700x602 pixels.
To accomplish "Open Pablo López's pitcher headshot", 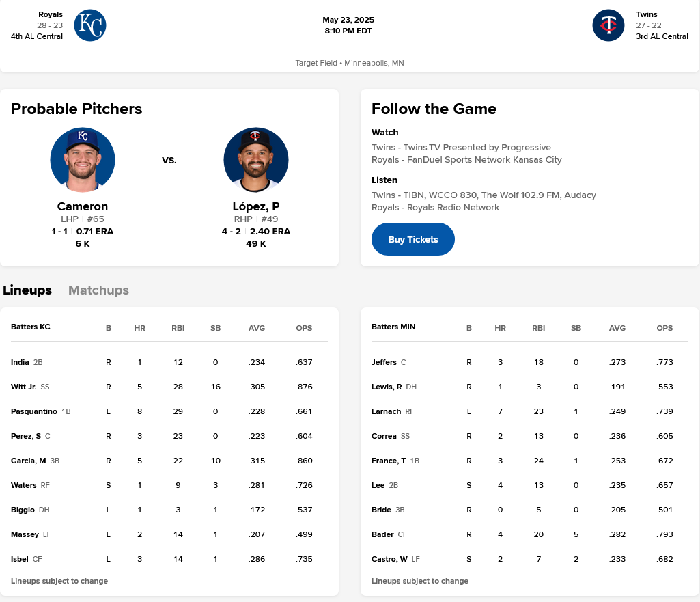I will point(256,160).
